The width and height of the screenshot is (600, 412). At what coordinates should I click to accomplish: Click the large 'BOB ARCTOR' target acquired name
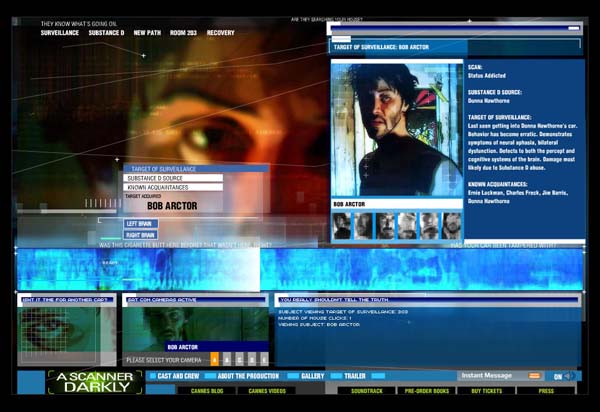click(172, 206)
